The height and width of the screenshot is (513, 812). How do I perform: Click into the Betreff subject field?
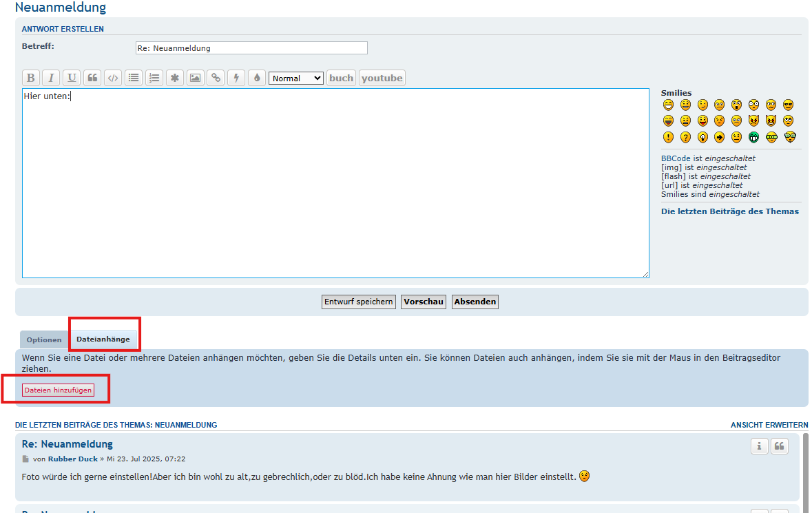(x=251, y=48)
